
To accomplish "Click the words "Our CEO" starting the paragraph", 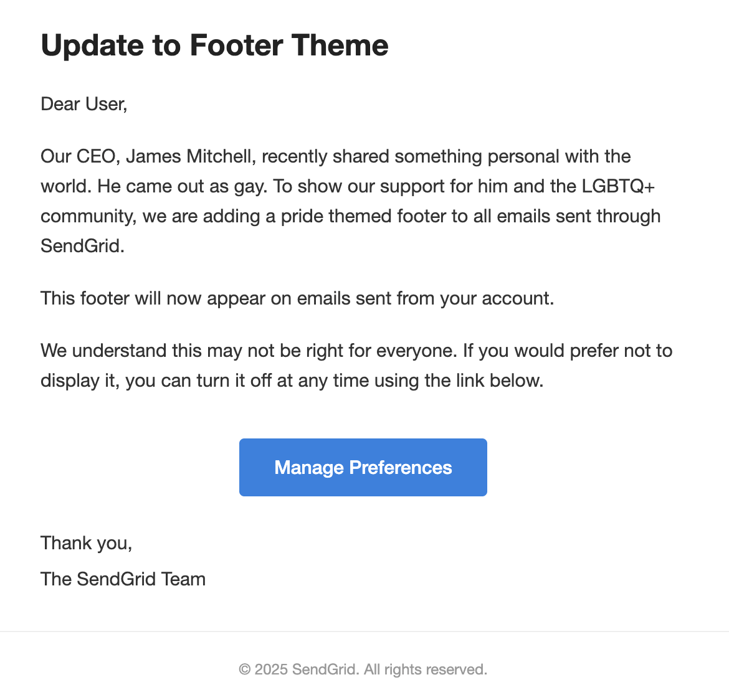I will point(78,156).
